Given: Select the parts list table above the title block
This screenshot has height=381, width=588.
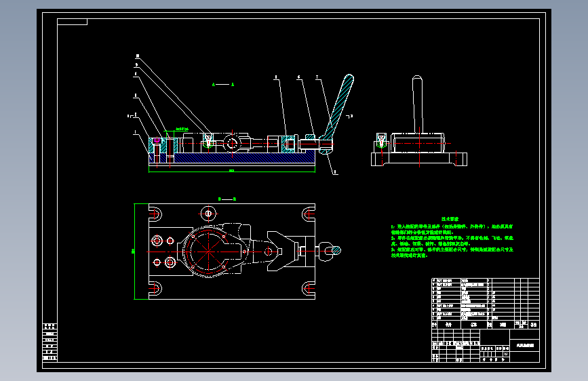Looking at the screenshot, I should tap(485, 303).
